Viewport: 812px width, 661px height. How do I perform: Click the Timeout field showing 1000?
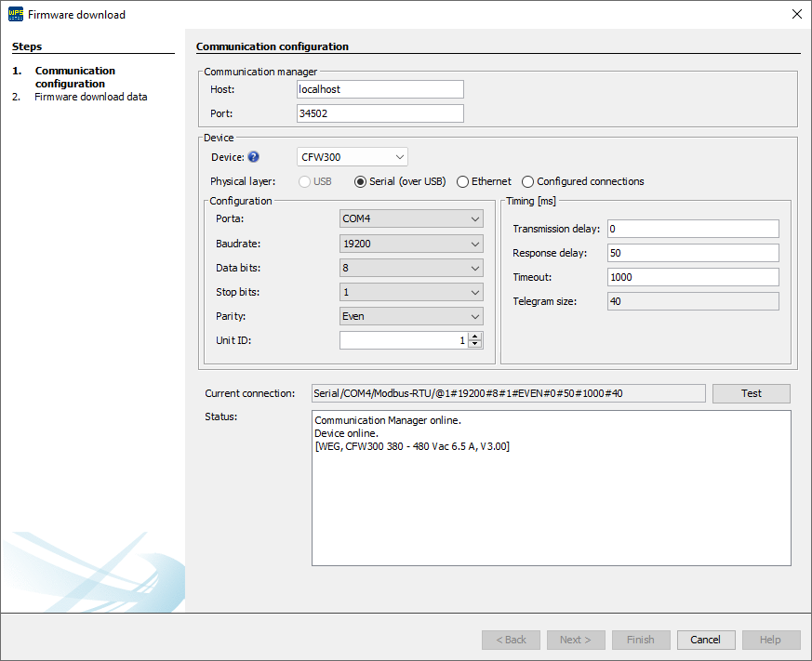click(692, 276)
